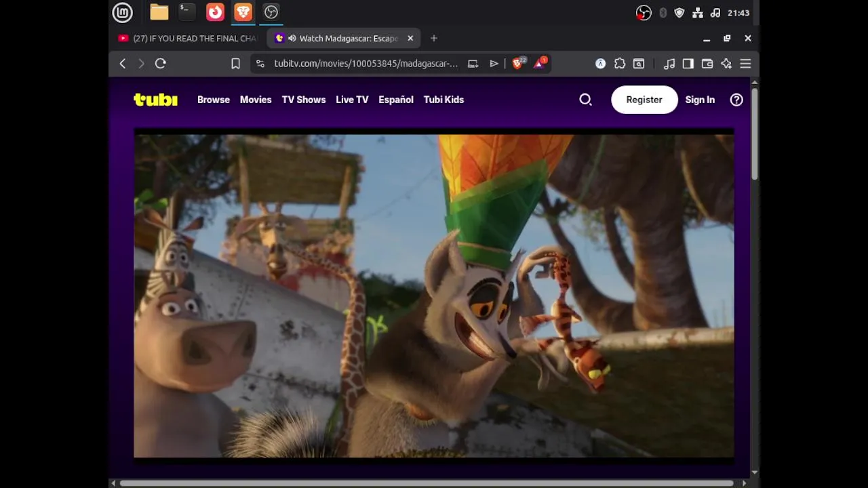This screenshot has width=868, height=488.
Task: Bookmark this page
Action: tap(235, 64)
